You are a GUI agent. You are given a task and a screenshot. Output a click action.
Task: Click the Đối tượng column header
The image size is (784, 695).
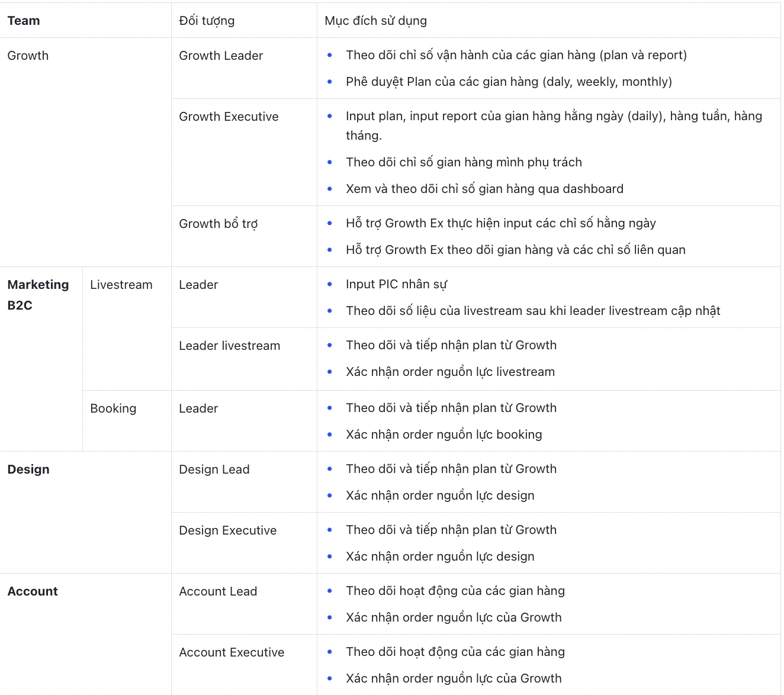click(x=207, y=21)
